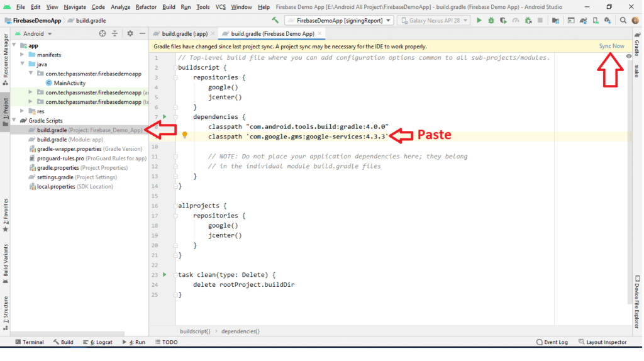Attach debugger to Android process icon
This screenshot has height=361, width=644.
[528, 20]
